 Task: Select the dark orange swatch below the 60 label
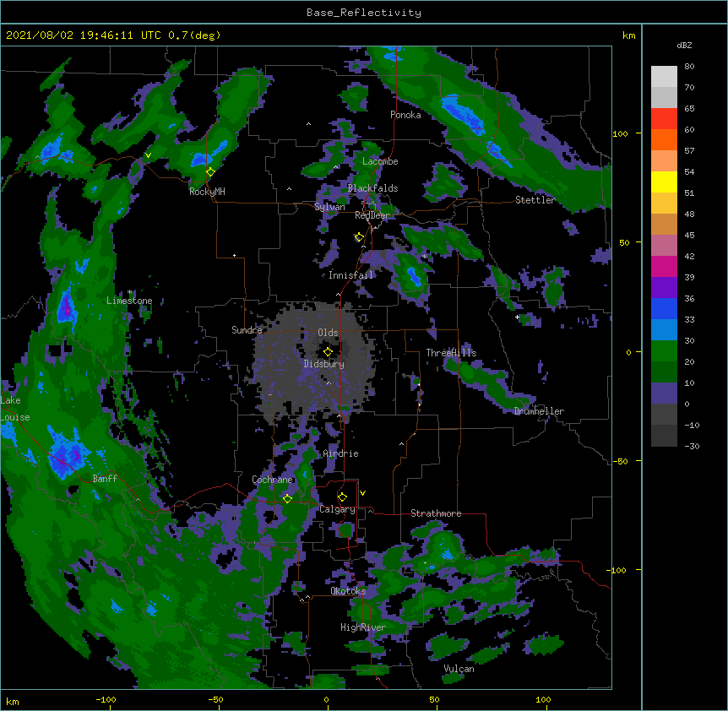tap(664, 139)
